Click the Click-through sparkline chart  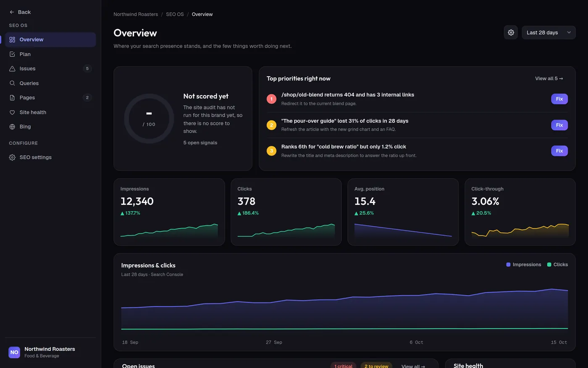(520, 230)
